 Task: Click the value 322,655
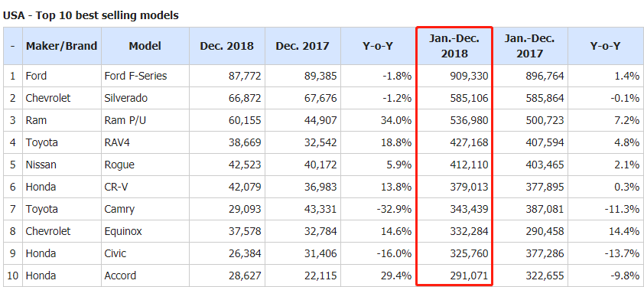tap(545, 276)
